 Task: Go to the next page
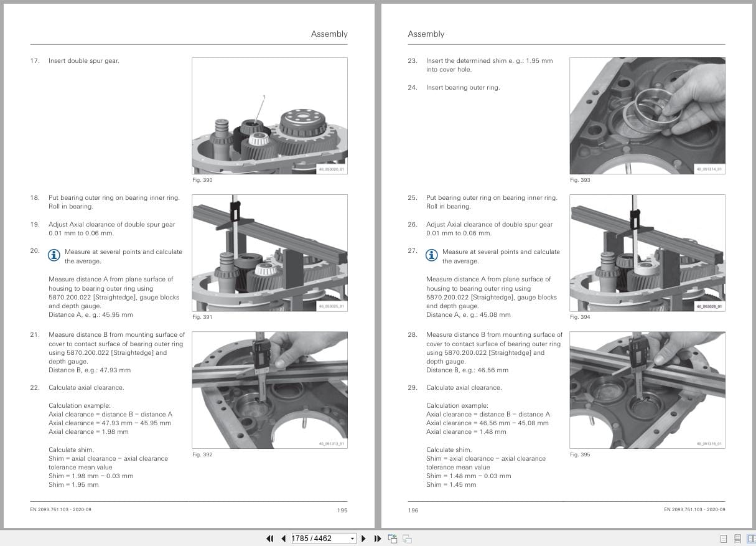click(x=364, y=539)
